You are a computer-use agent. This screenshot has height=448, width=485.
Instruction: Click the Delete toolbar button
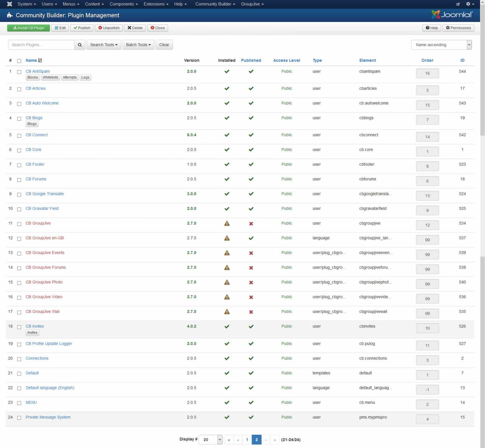(135, 28)
